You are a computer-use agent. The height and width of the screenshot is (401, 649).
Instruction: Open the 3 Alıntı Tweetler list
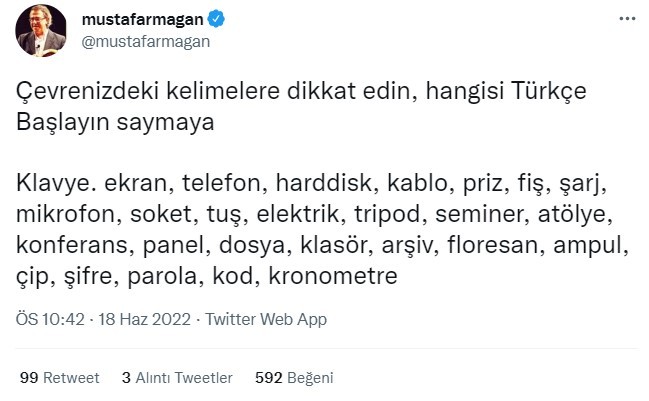click(177, 378)
